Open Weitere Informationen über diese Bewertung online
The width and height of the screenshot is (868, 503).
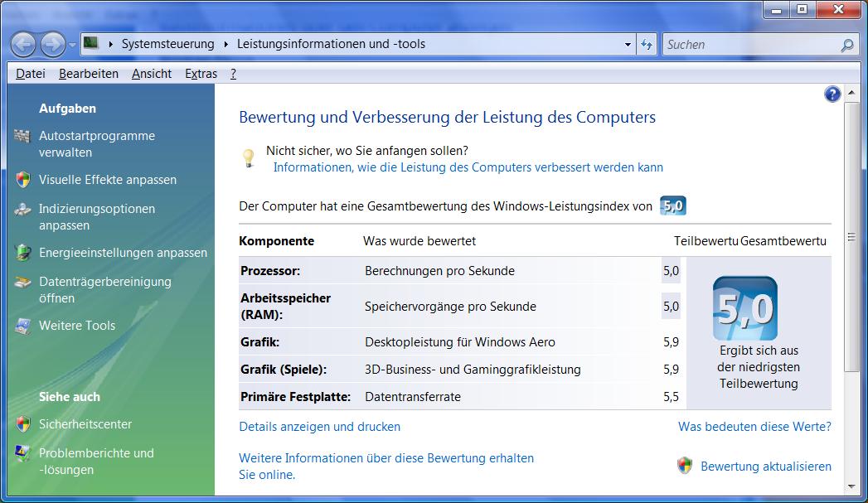coord(386,467)
